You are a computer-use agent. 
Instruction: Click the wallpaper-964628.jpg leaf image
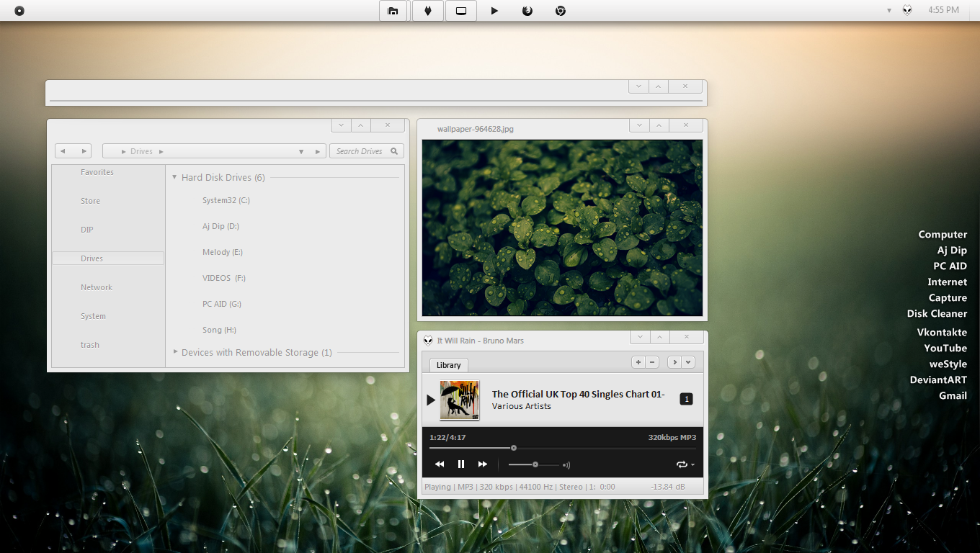coord(562,228)
